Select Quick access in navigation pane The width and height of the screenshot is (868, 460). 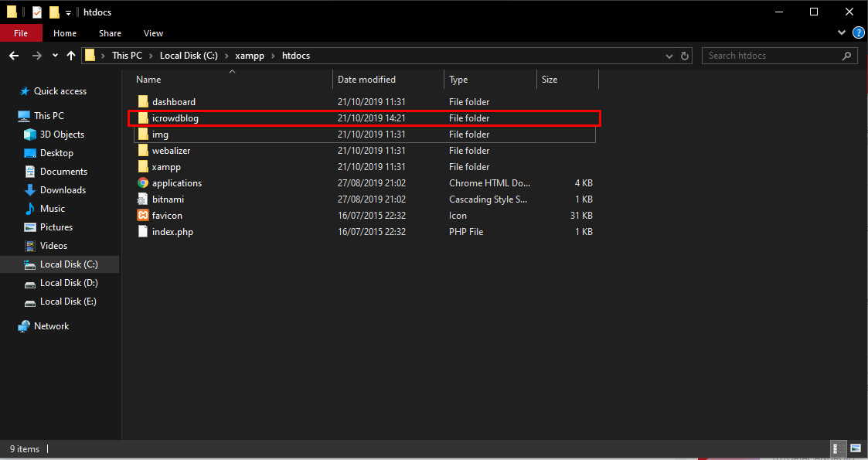coord(60,91)
